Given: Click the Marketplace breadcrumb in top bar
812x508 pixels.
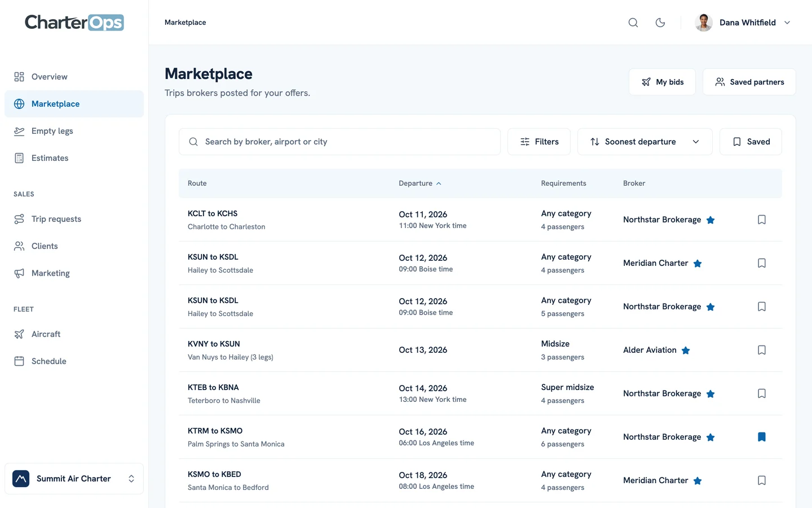Looking at the screenshot, I should [185, 23].
